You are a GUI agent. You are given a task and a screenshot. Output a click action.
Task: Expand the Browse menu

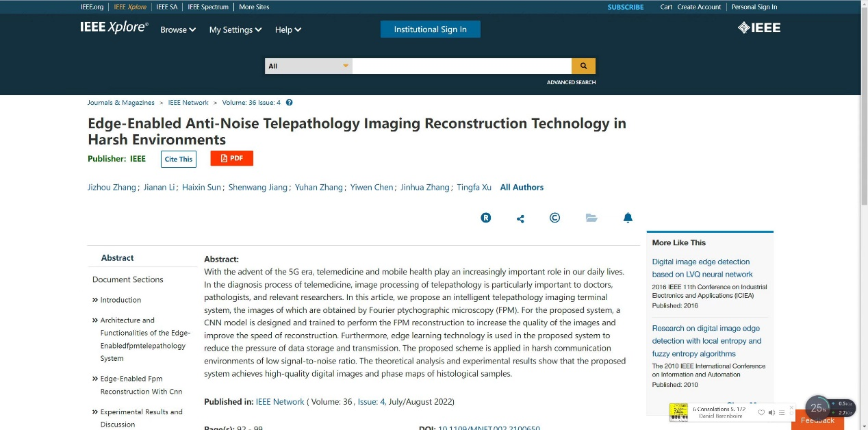pos(178,30)
